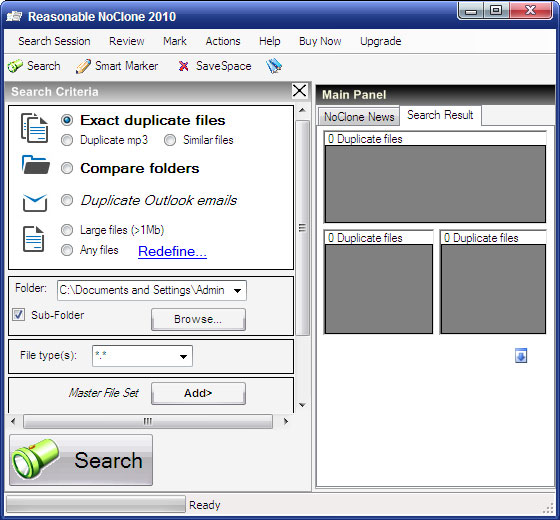
Task: Select the Duplicate mp3 radio option
Action: 67,140
